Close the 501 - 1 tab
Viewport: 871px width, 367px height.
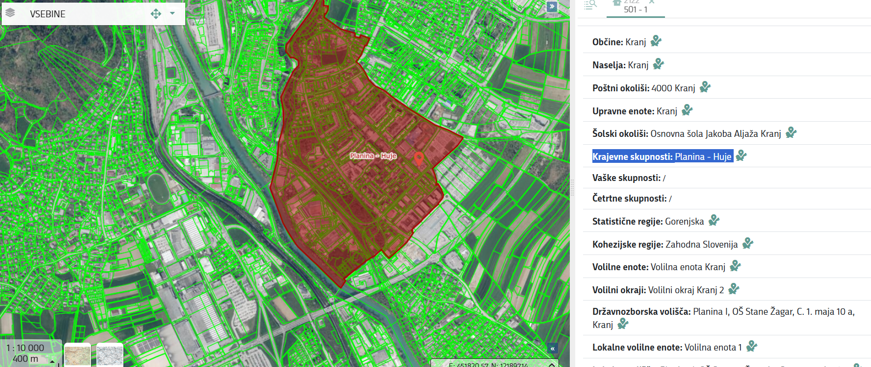click(x=652, y=2)
